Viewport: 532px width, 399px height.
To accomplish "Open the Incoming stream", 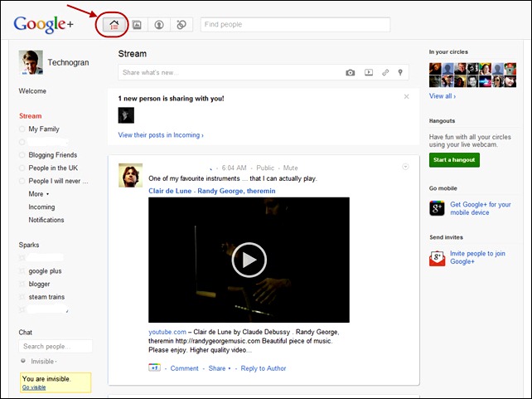I will click(41, 207).
